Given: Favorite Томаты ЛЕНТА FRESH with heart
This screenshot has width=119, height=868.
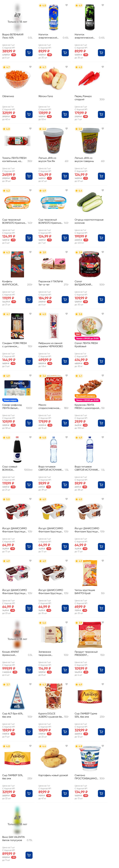Looking at the screenshot, I should click(30, 128).
